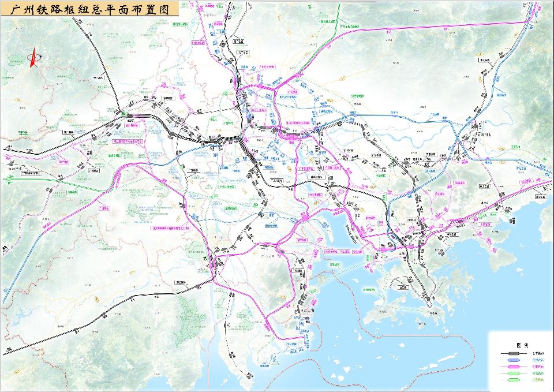Select the blue station legend symbol
The height and width of the screenshot is (392, 554).
coord(514,360)
